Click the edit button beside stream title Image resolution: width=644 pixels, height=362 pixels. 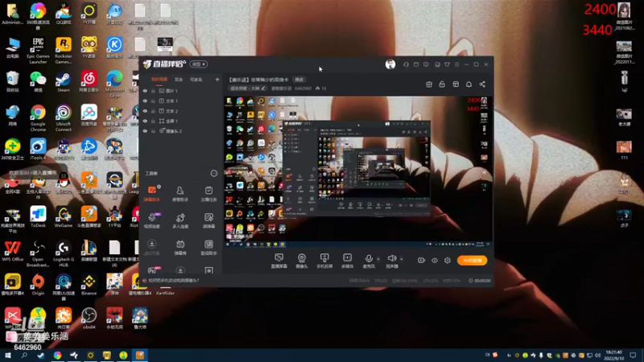(299, 80)
